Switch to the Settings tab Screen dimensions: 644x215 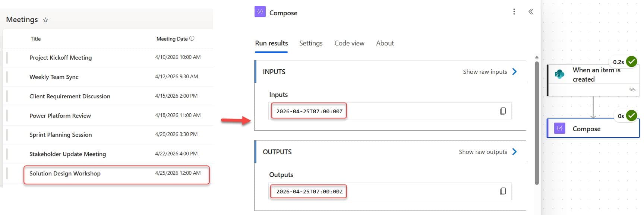point(311,43)
